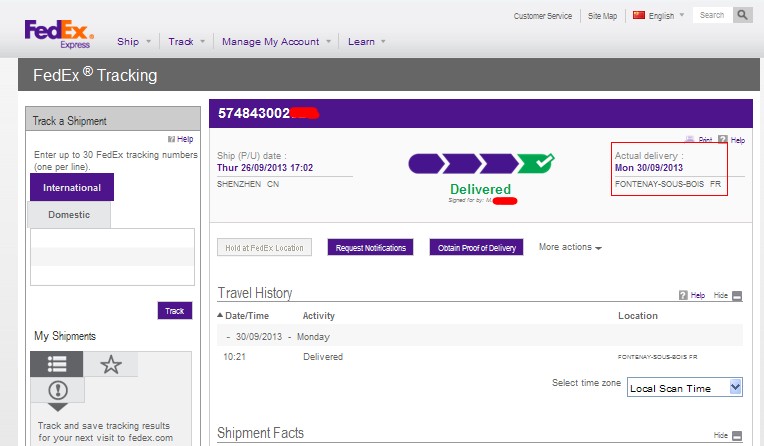
Task: Collapse Travel History with the minus icon
Action: pyautogui.click(x=737, y=296)
